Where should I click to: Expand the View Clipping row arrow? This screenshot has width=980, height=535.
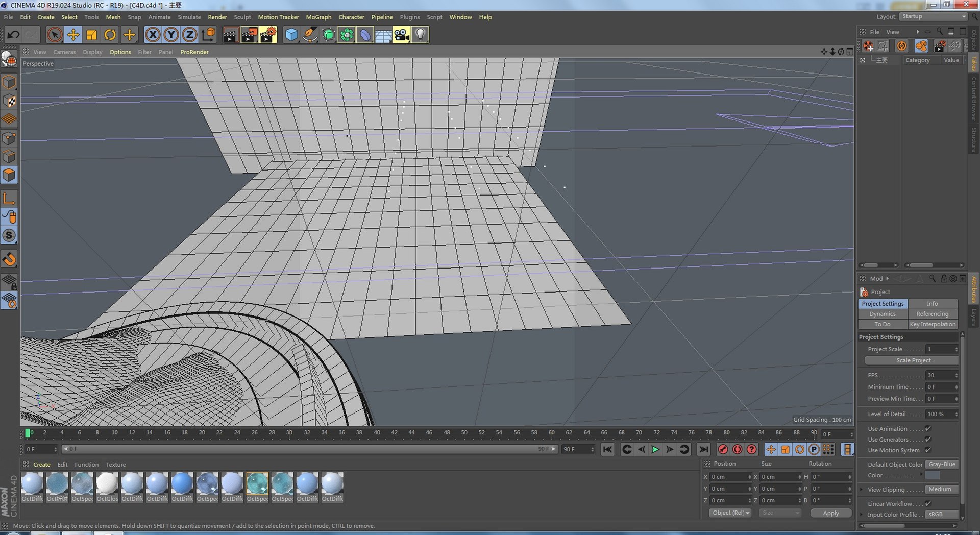pyautogui.click(x=862, y=489)
